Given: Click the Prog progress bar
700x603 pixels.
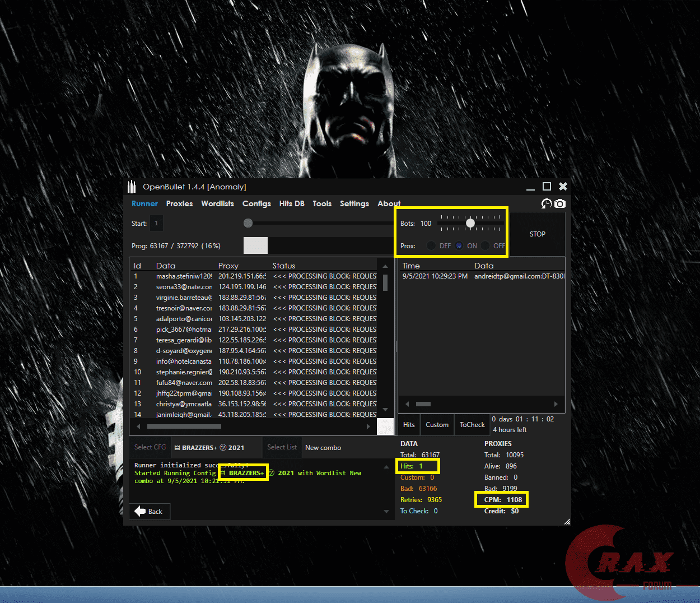Looking at the screenshot, I should pyautogui.click(x=319, y=245).
